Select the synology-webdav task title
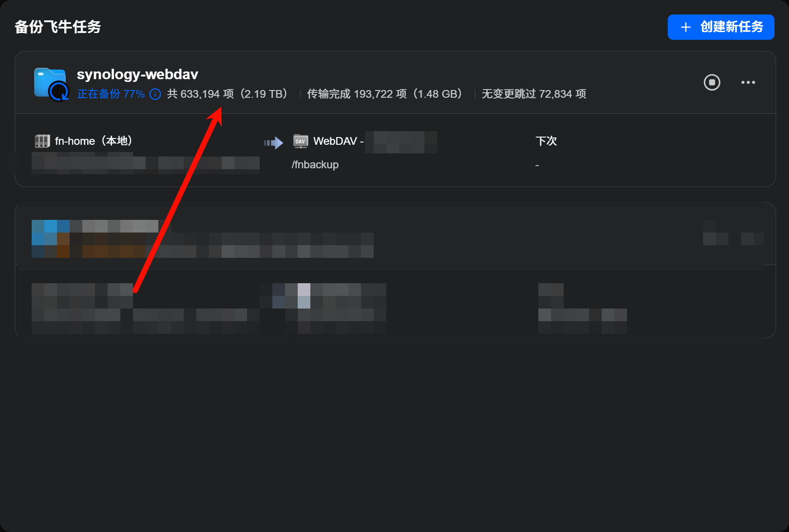789x532 pixels. (138, 74)
